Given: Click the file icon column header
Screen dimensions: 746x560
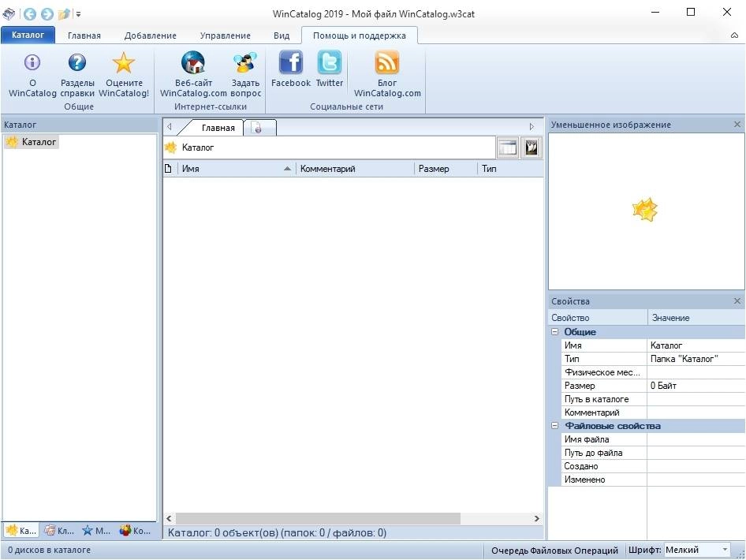Looking at the screenshot, I should pos(169,169).
